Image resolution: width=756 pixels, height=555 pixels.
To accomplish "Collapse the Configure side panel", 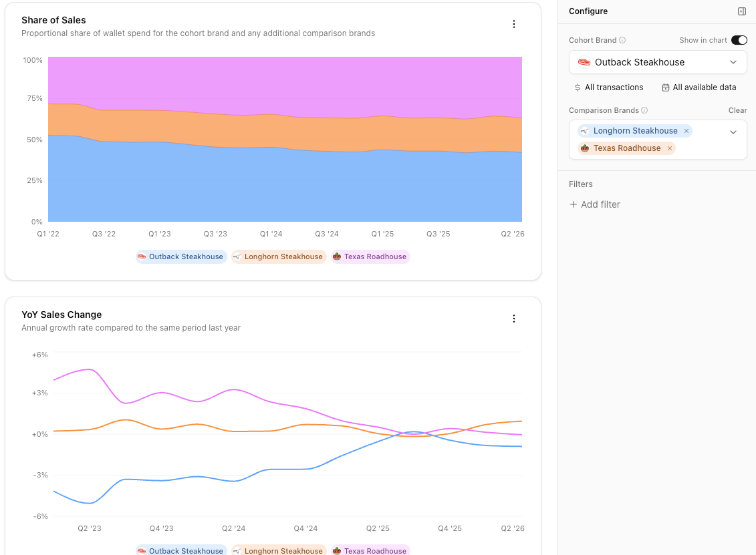I will coord(742,11).
